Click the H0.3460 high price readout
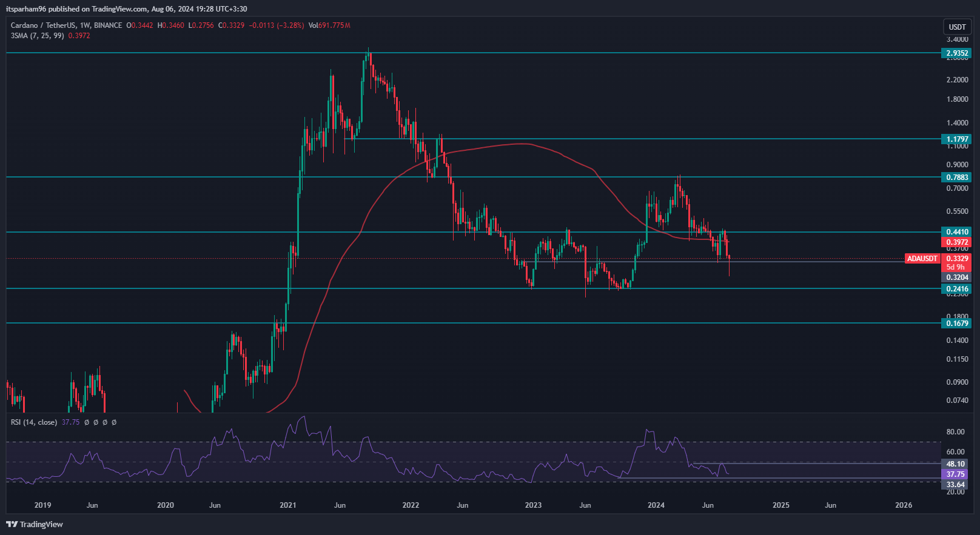The width and height of the screenshot is (980, 535). 170,25
